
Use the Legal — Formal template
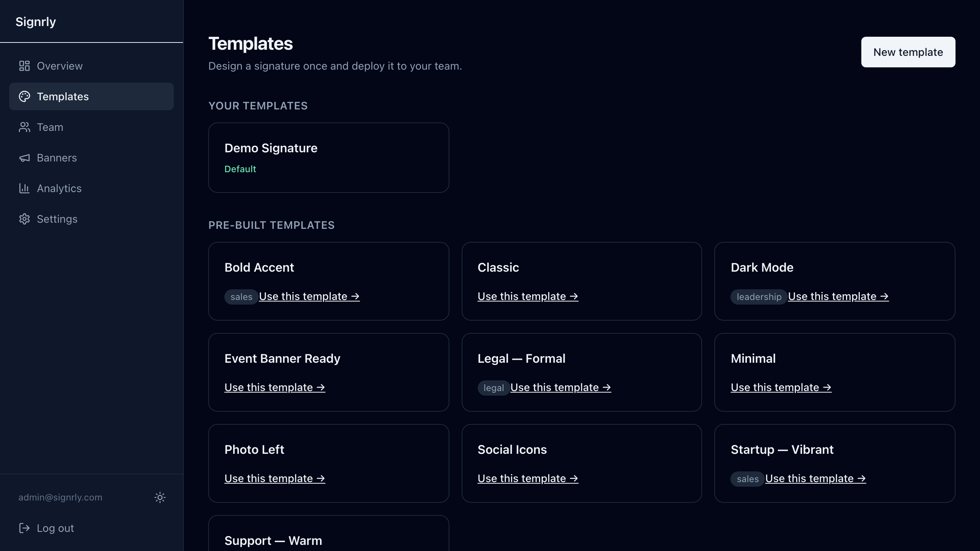pos(561,388)
